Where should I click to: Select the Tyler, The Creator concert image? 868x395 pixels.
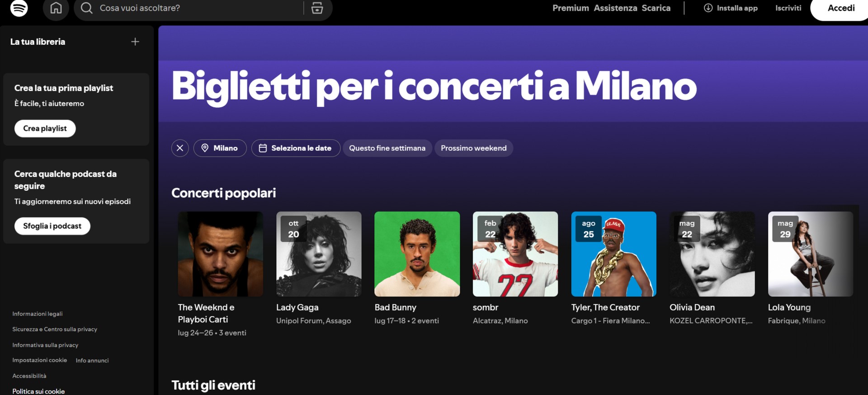(613, 254)
